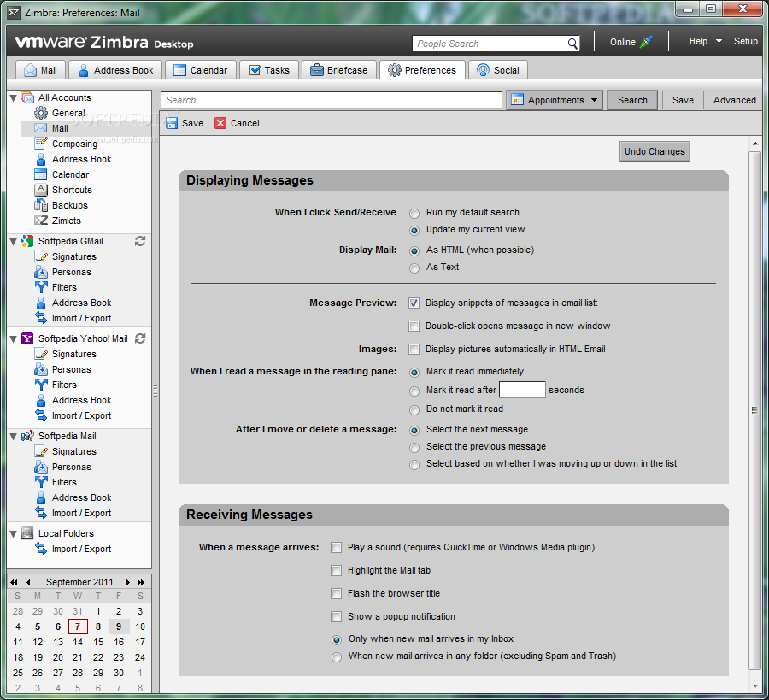Click the sidebar splitter grip handle
The height and width of the screenshot is (700, 769).
[156, 391]
